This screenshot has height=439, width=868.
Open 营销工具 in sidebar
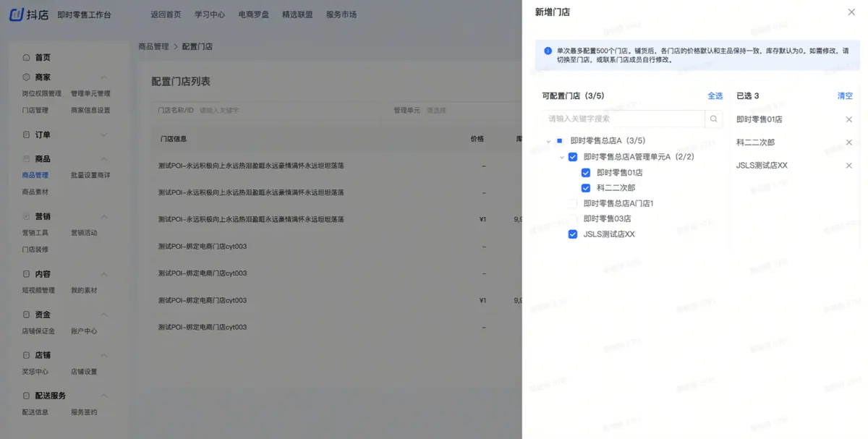(x=35, y=233)
